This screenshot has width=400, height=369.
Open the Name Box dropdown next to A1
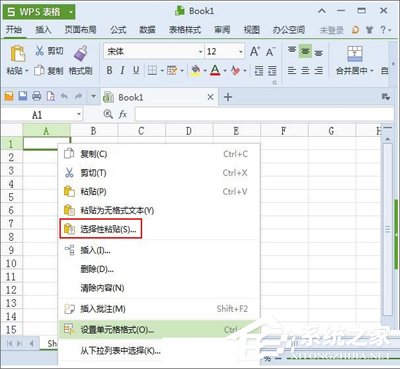coord(79,114)
